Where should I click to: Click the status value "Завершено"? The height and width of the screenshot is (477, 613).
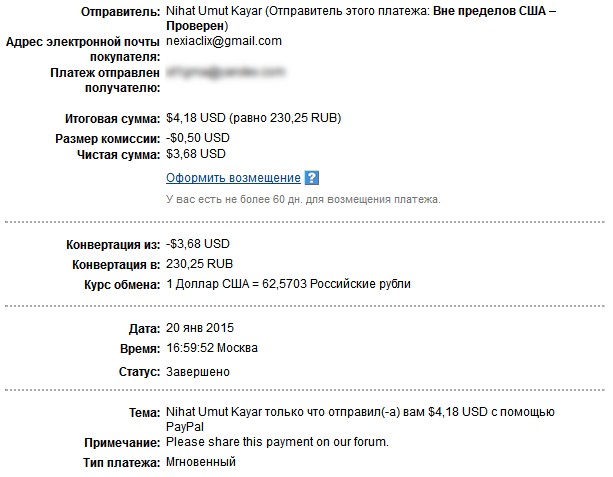click(x=198, y=372)
